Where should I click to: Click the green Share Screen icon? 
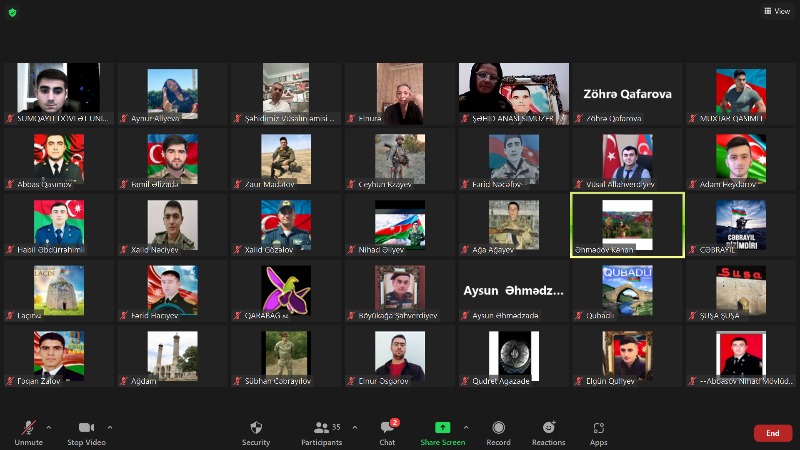[x=442, y=428]
